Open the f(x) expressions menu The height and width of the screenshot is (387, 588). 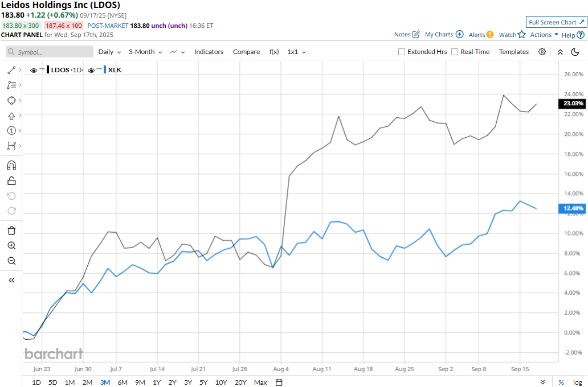(x=273, y=52)
